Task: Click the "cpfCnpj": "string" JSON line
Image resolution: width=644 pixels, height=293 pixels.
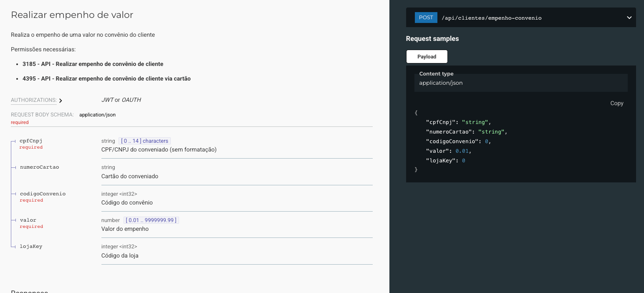Action: point(458,122)
